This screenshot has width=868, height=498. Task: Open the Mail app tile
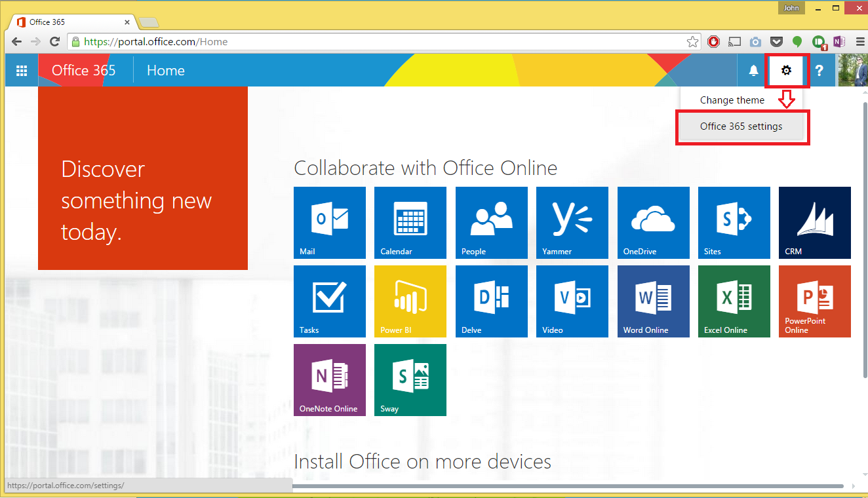[x=330, y=223]
